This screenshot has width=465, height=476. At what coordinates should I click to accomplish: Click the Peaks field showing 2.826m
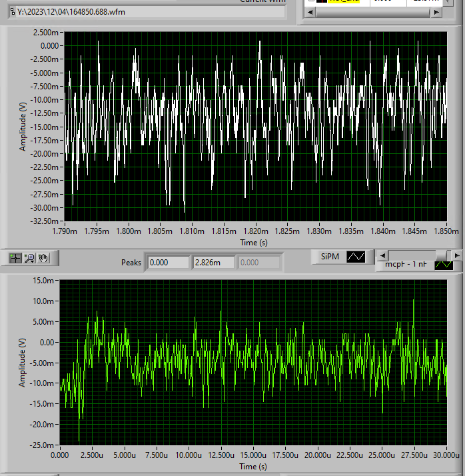(x=214, y=263)
